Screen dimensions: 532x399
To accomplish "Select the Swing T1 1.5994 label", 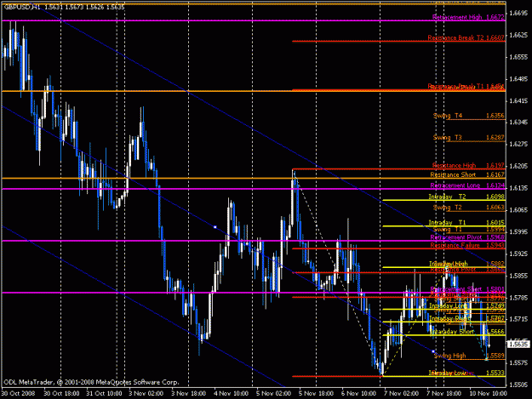I will pos(469,230).
